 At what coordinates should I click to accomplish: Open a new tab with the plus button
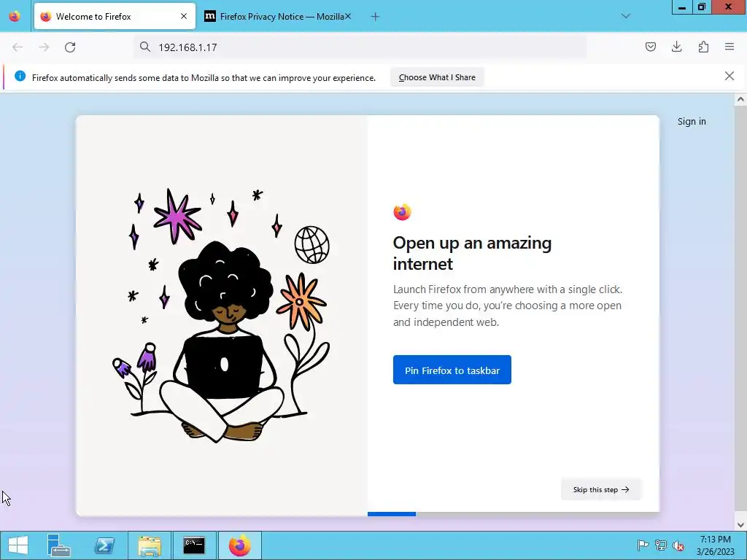point(376,17)
